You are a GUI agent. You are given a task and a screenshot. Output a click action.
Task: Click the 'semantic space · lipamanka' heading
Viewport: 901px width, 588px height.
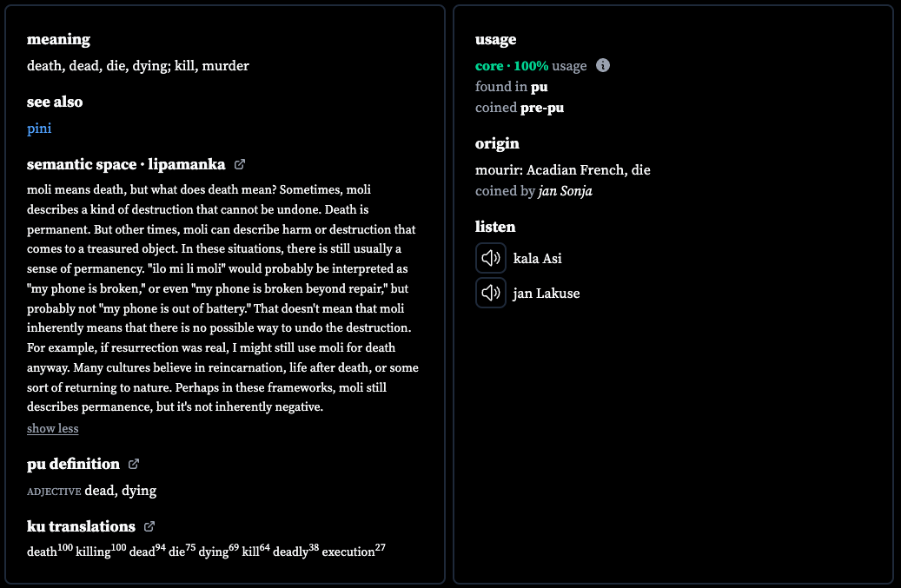126,165
